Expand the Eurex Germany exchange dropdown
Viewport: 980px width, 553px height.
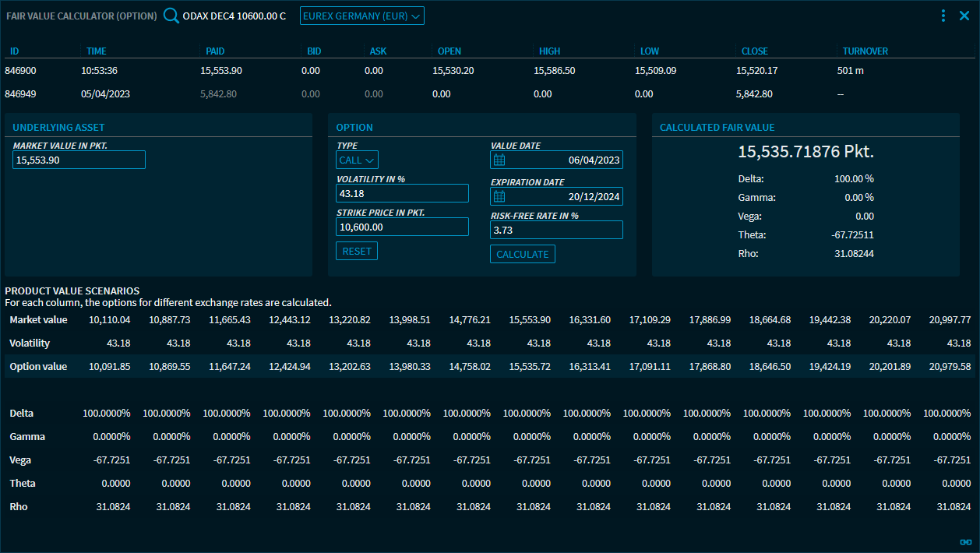click(x=361, y=16)
